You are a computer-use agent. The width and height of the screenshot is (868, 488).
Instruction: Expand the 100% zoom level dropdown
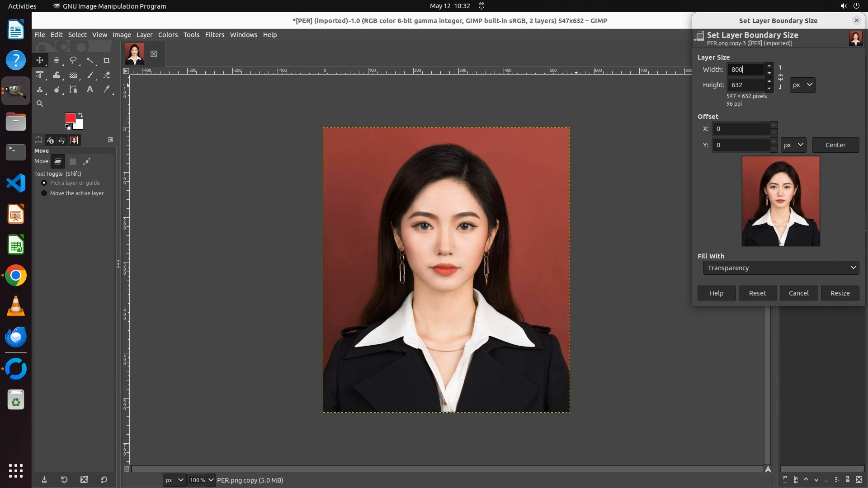coord(211,480)
